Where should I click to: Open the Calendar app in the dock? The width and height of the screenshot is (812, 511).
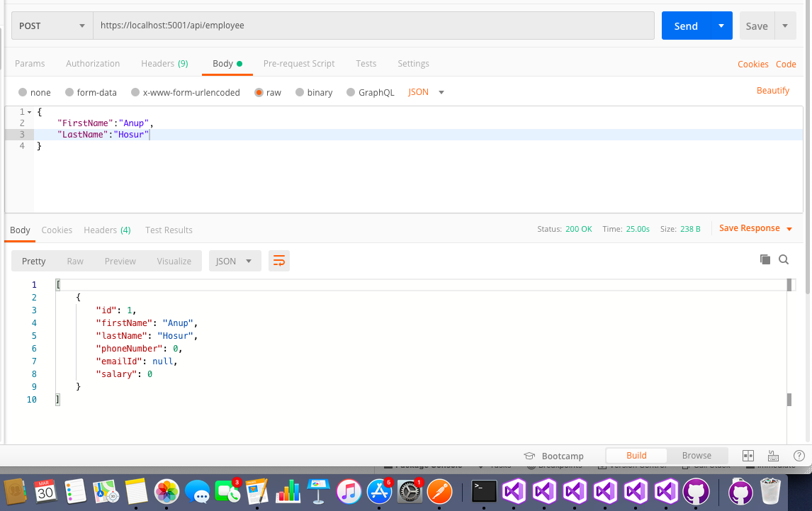pos(45,491)
